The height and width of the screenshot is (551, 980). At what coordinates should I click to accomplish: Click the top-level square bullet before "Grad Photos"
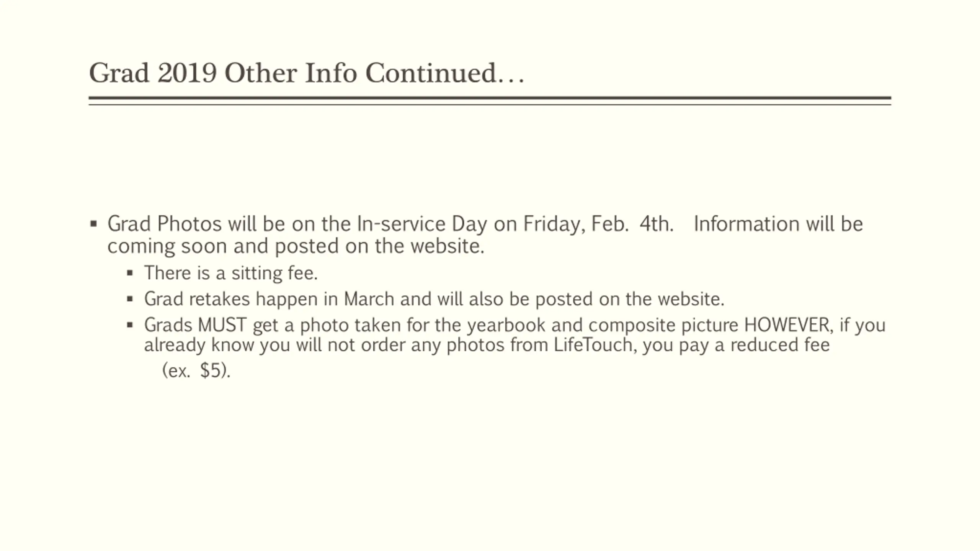93,223
